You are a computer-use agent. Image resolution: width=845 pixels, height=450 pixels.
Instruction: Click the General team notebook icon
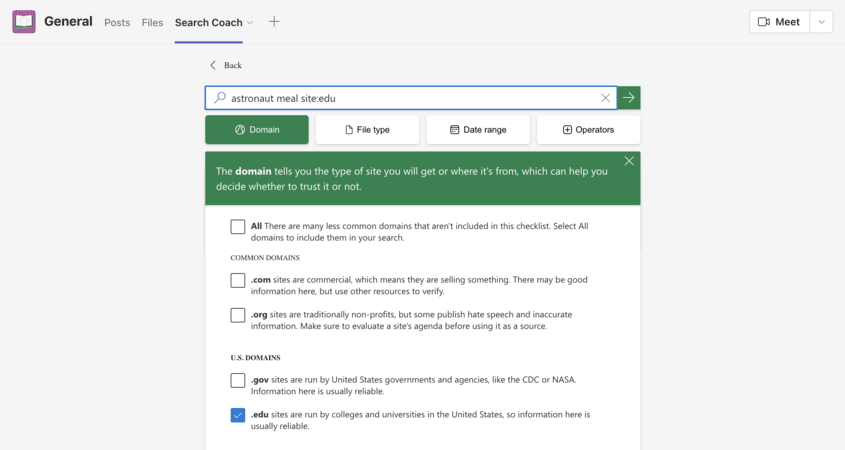24,22
